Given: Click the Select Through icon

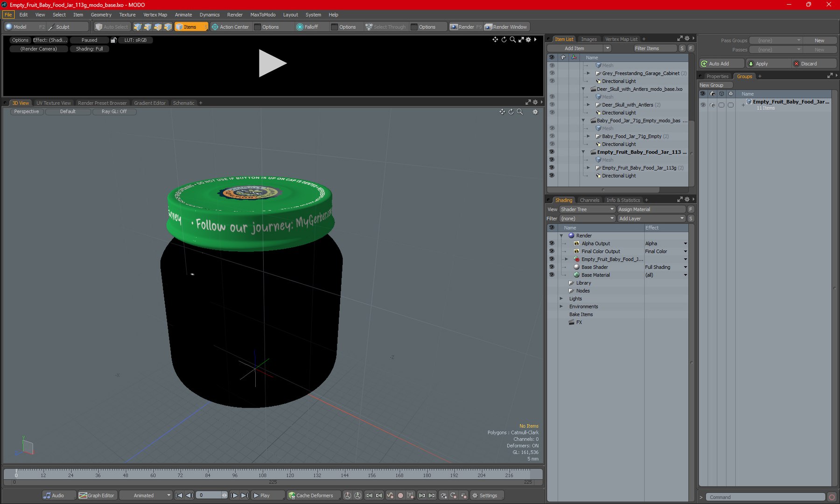Looking at the screenshot, I should coord(369,27).
